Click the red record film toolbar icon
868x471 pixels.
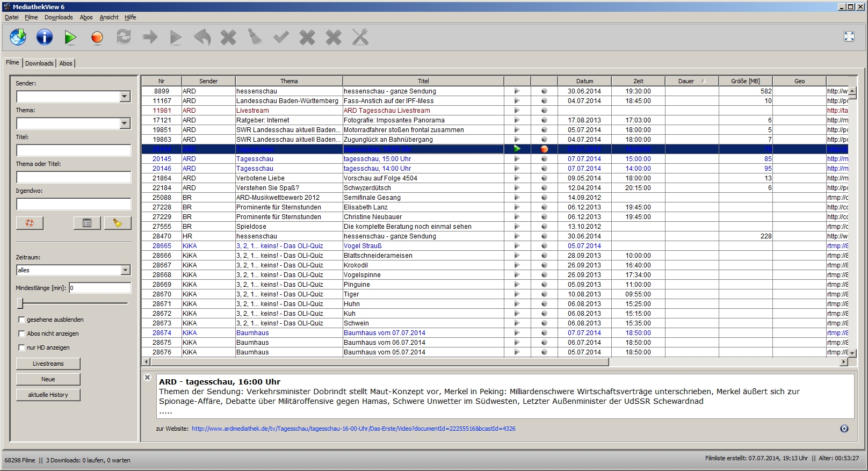click(x=97, y=37)
